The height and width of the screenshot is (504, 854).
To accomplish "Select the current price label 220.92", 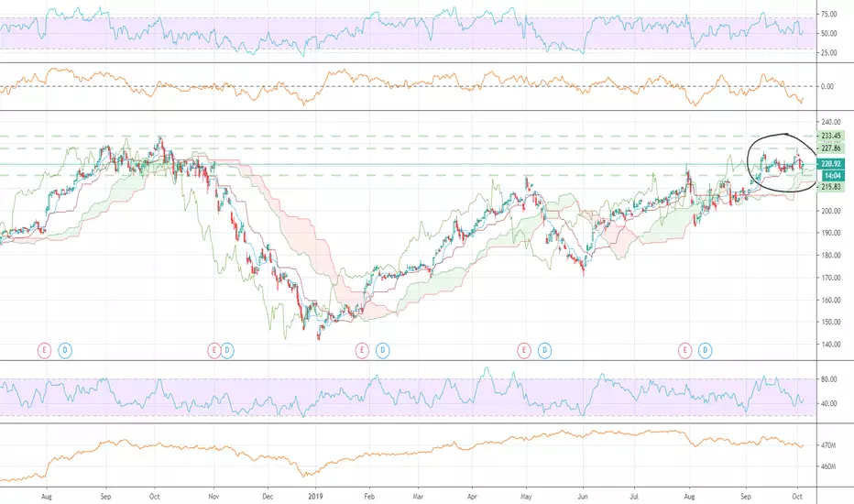I will 831,163.
